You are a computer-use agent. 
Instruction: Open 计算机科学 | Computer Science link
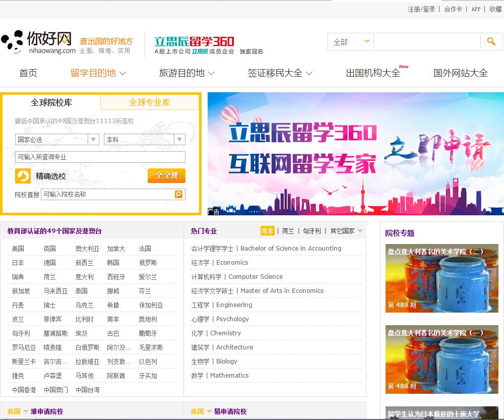click(x=237, y=277)
